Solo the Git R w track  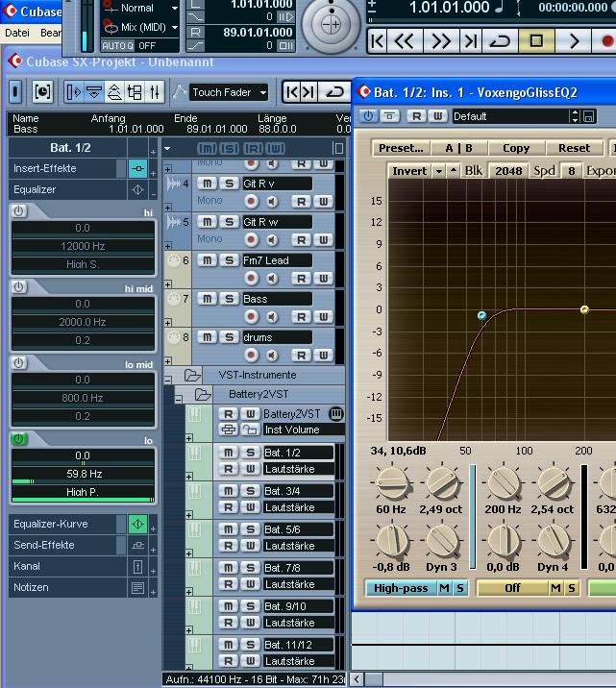(x=229, y=222)
